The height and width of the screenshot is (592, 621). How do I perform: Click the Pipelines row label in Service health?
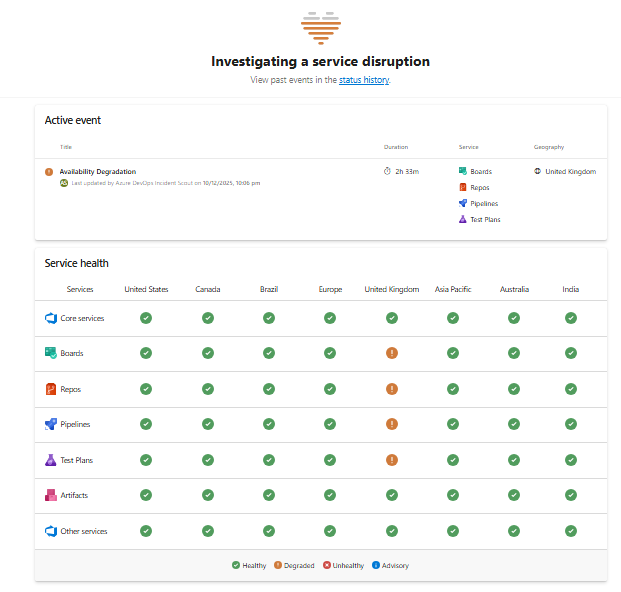tap(75, 424)
